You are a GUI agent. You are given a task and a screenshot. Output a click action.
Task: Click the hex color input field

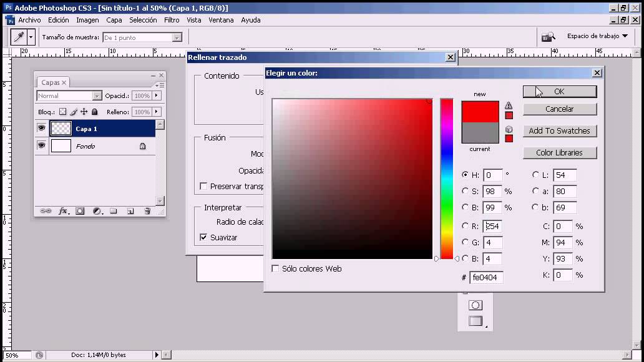click(x=486, y=277)
